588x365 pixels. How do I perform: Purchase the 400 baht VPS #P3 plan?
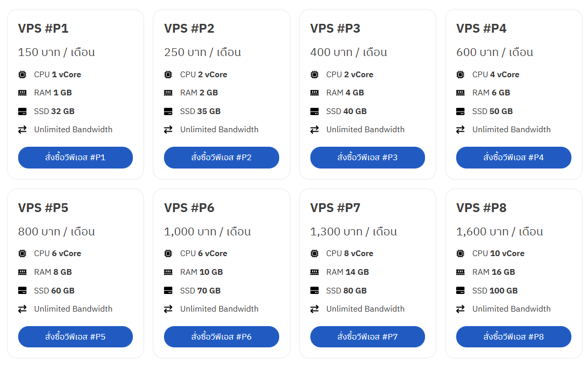coord(367,157)
